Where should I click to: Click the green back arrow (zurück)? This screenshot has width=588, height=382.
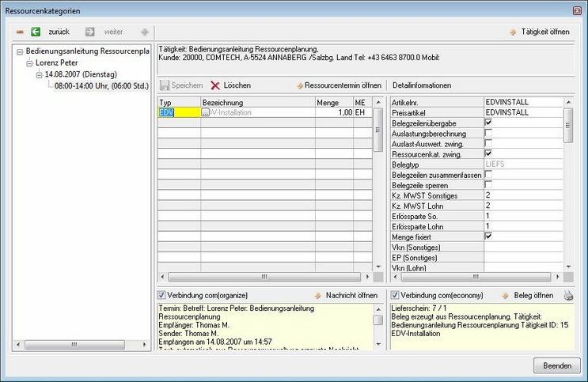pyautogui.click(x=36, y=32)
